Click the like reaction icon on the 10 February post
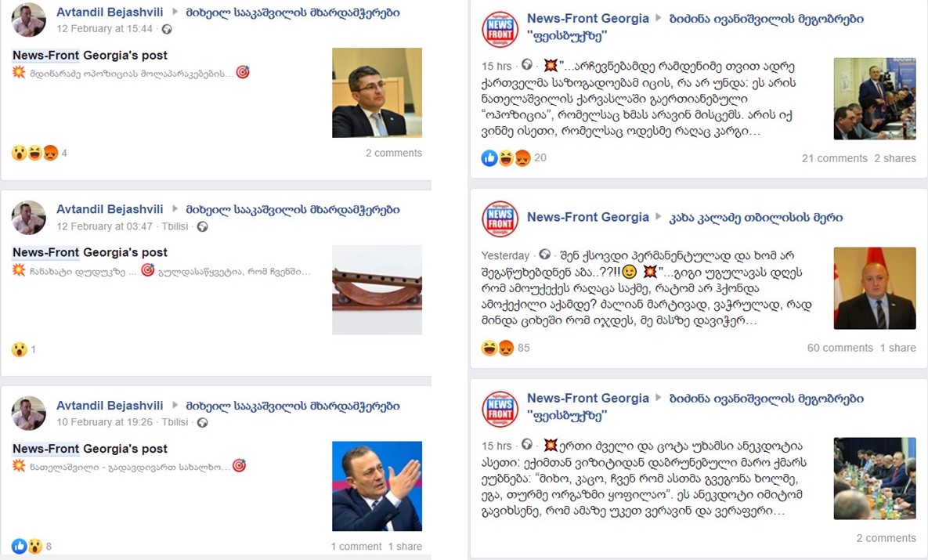Screen dimensions: 928x560 pos(19,546)
